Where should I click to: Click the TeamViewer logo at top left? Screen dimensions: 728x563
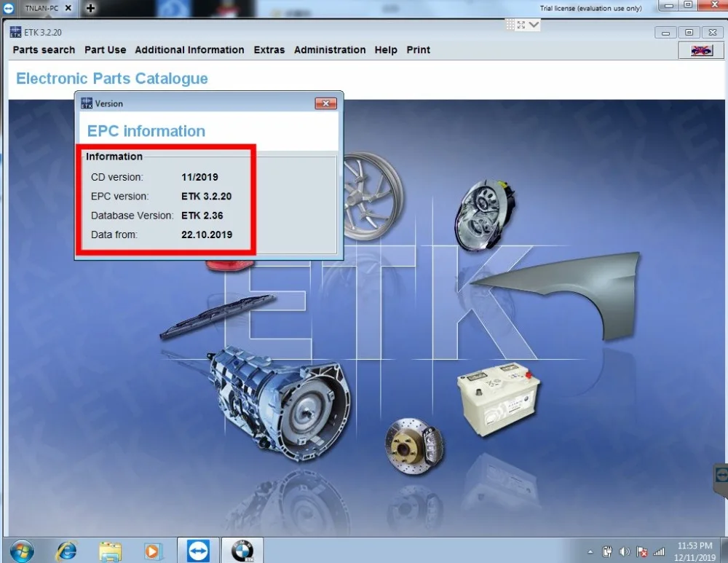tap(9, 8)
